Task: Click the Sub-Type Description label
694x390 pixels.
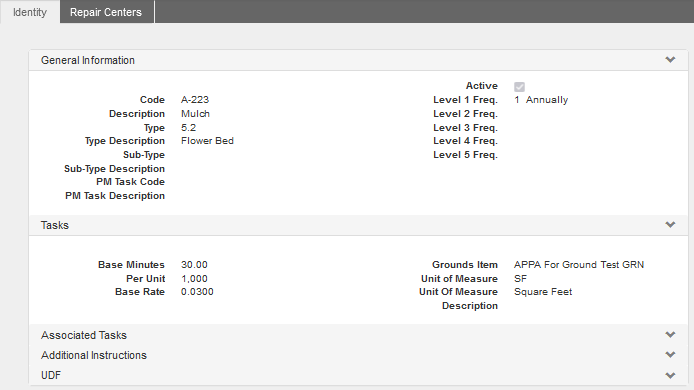Action: (x=114, y=169)
